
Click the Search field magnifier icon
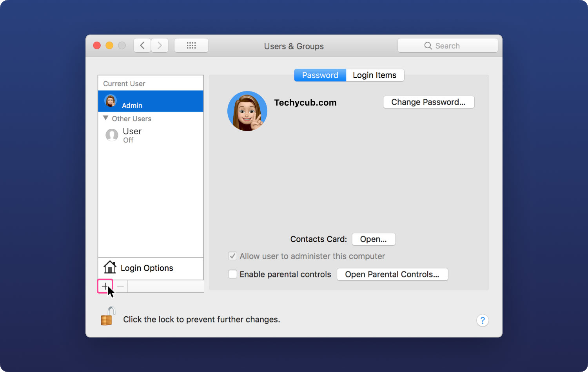[428, 46]
